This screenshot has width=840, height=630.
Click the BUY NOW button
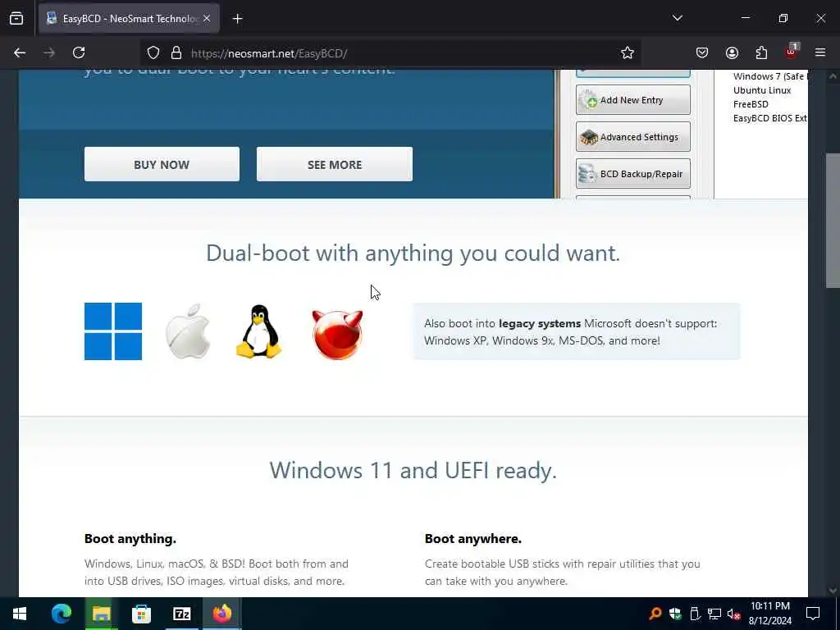pyautogui.click(x=162, y=164)
